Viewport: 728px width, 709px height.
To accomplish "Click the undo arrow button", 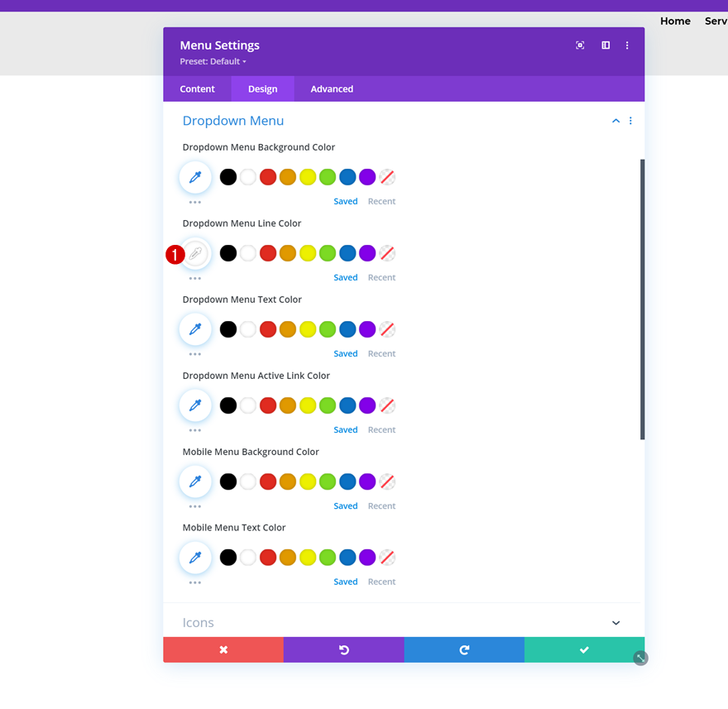I will (x=343, y=649).
